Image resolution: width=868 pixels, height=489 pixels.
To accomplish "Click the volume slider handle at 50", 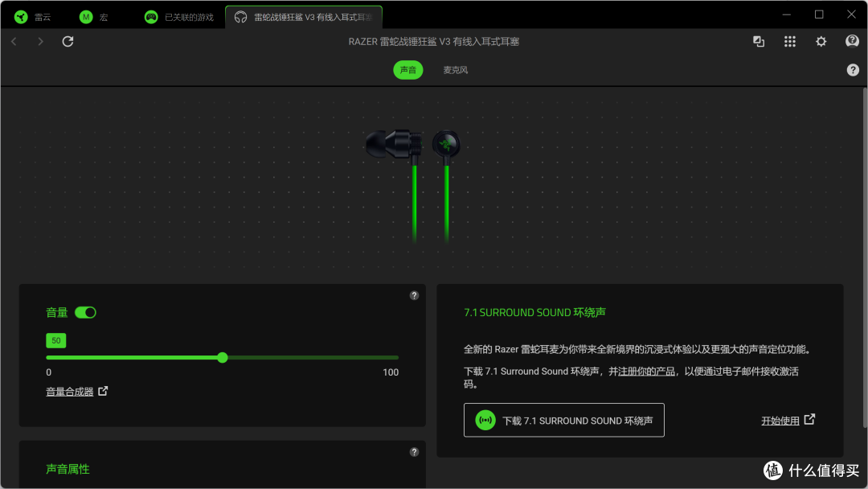I will click(x=223, y=358).
